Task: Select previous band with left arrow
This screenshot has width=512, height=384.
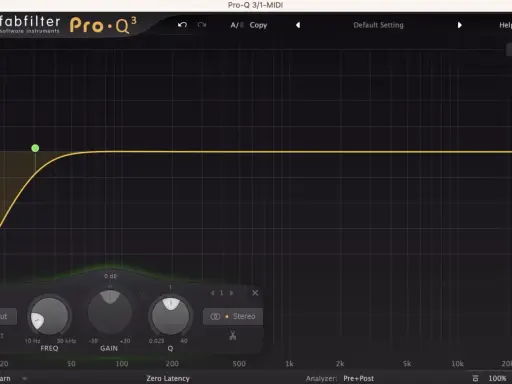Action: coord(213,293)
